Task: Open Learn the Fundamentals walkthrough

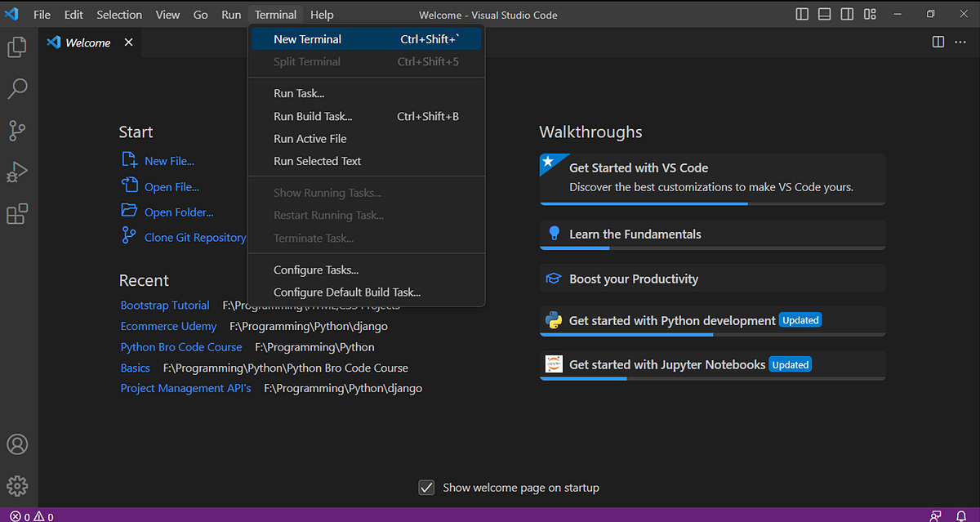Action: click(x=712, y=234)
